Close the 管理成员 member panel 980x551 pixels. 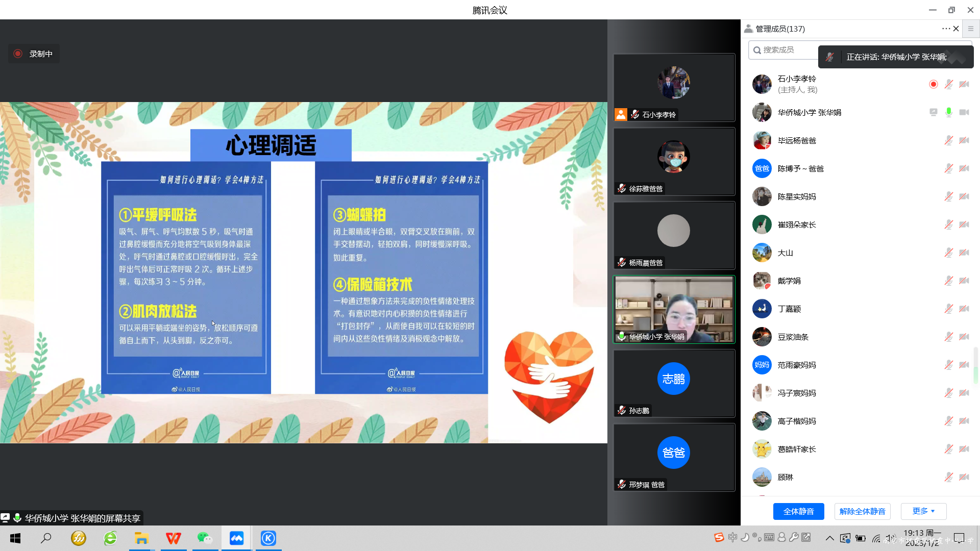[x=956, y=29]
